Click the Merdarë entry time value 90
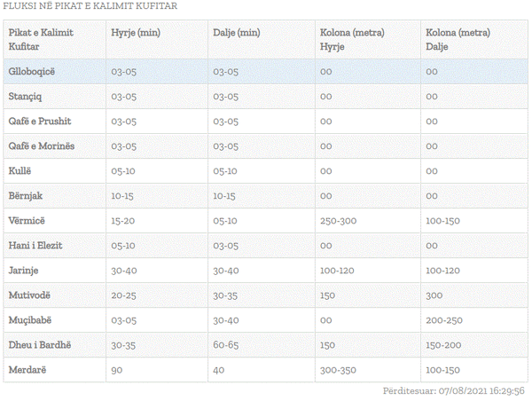Screen dimensions: 532x401 point(117,370)
